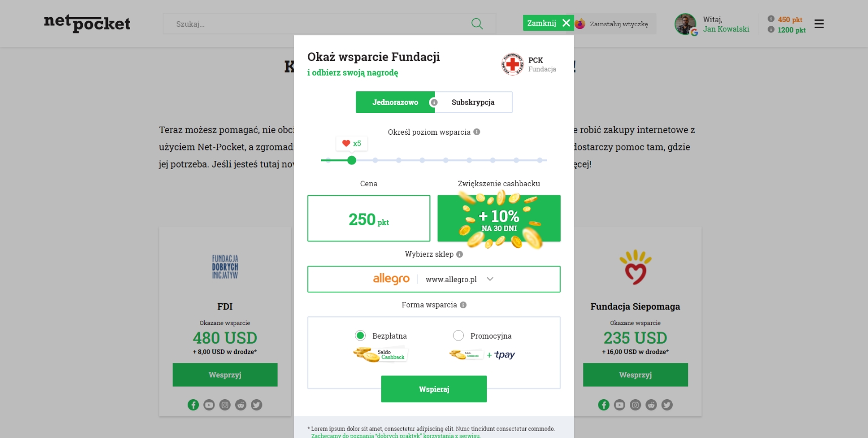Open Fundacja Siepomaga Twitter icon
The width and height of the screenshot is (868, 438).
(x=667, y=405)
